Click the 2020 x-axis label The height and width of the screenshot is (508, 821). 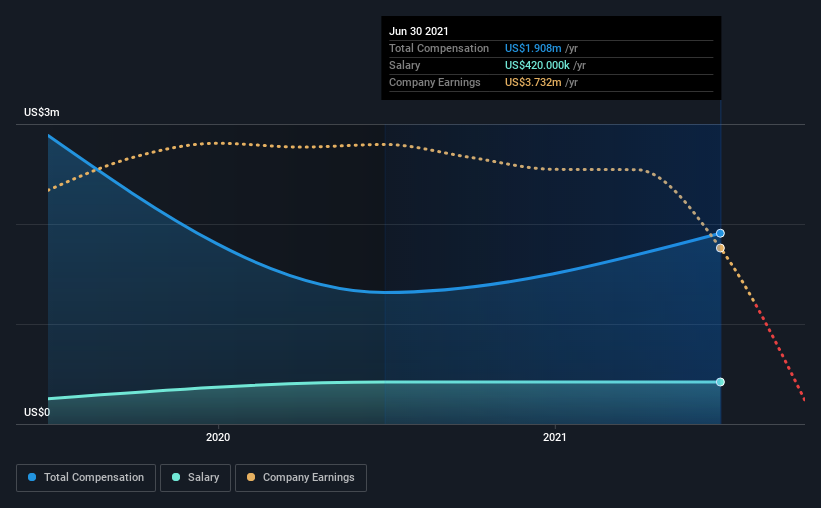point(218,437)
